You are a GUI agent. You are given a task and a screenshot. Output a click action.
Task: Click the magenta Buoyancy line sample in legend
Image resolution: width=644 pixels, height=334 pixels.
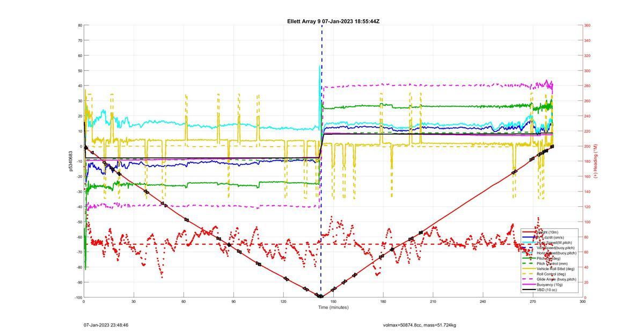point(529,285)
